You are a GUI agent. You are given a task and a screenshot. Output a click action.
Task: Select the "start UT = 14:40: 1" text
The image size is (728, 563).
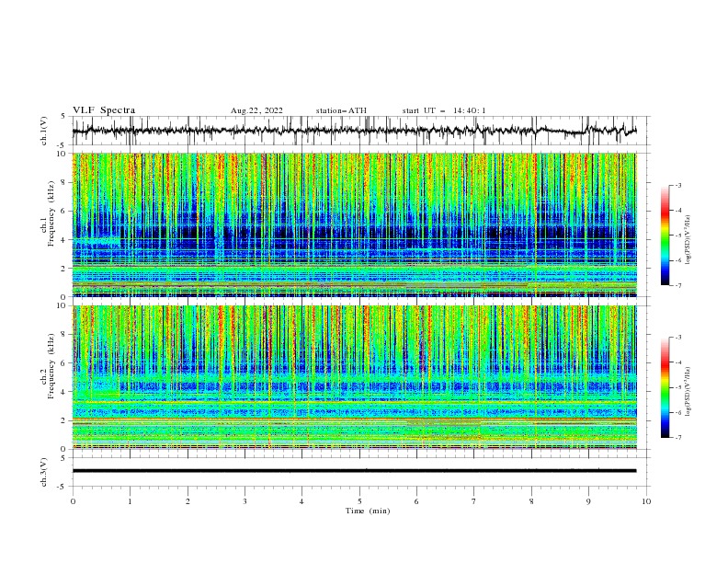click(444, 110)
